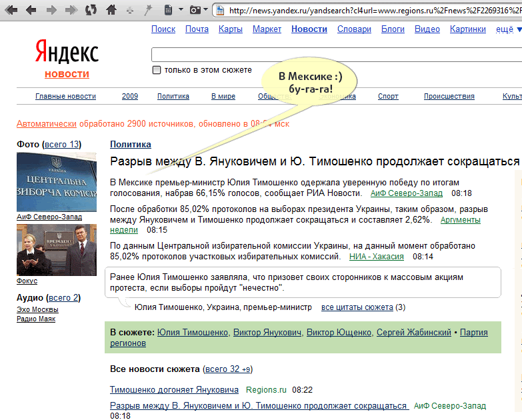Screen dimensions: 522x420
Task: Open "Виктор Янукович" link in В сюжете
Action: click(x=267, y=333)
